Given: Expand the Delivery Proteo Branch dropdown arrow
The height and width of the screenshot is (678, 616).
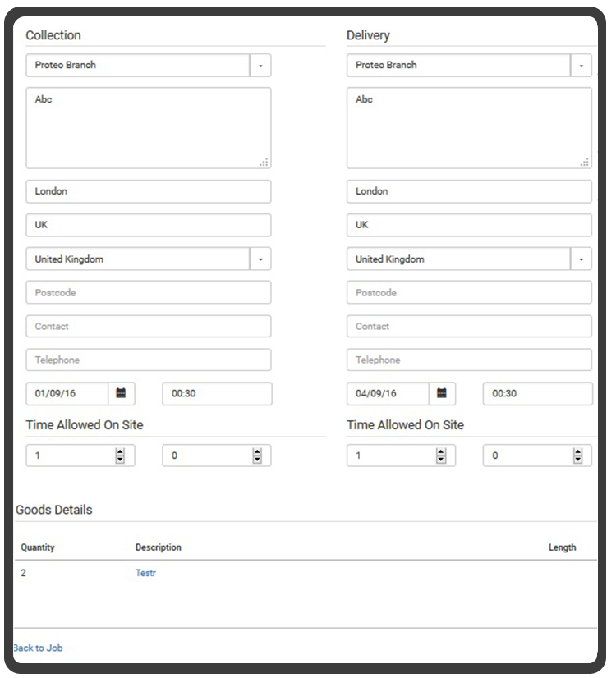Looking at the screenshot, I should tap(581, 66).
